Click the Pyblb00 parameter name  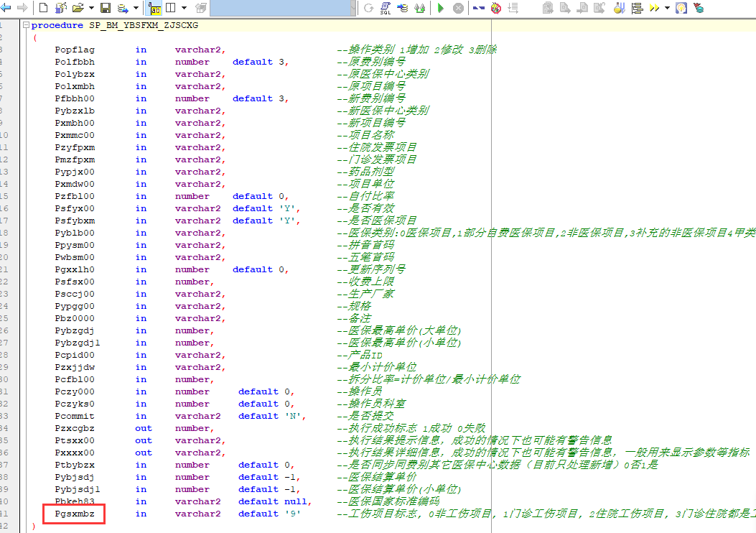75,233
